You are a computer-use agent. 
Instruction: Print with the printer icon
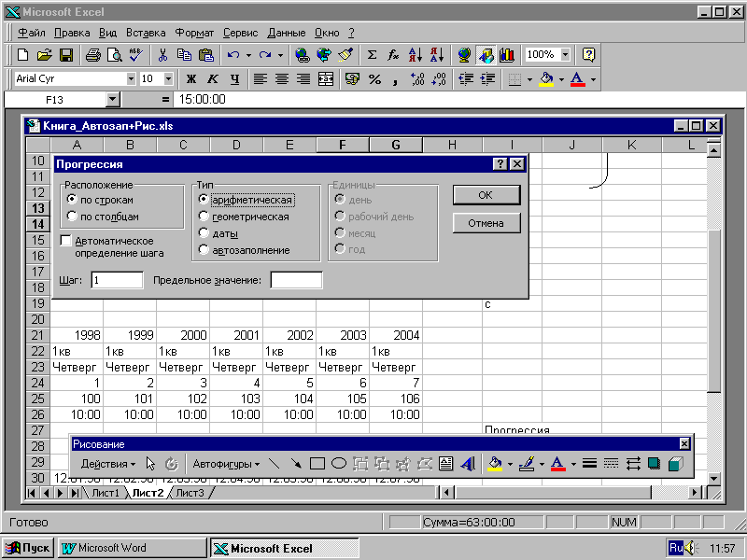click(x=92, y=55)
